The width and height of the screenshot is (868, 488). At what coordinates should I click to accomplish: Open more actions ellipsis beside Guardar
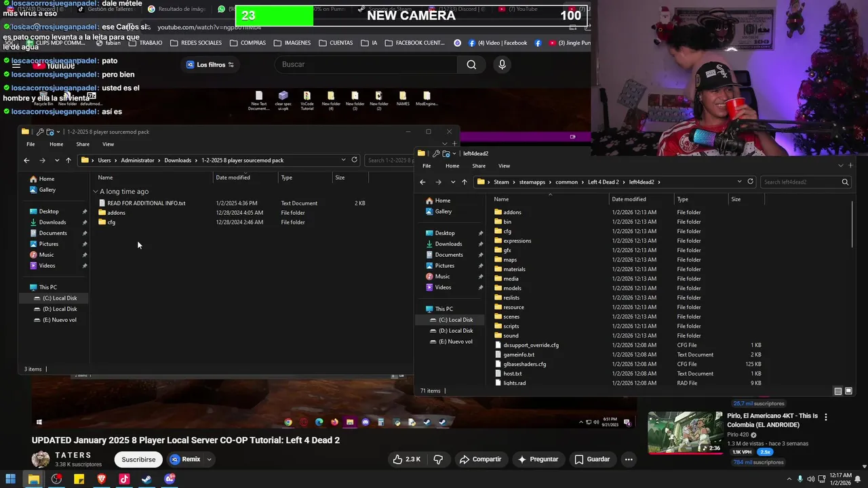point(629,460)
